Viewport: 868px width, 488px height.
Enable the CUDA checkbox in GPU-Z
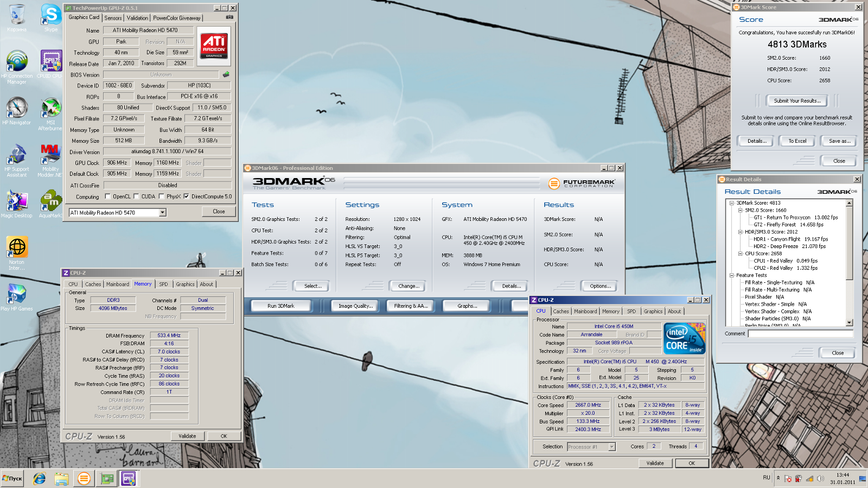(136, 197)
